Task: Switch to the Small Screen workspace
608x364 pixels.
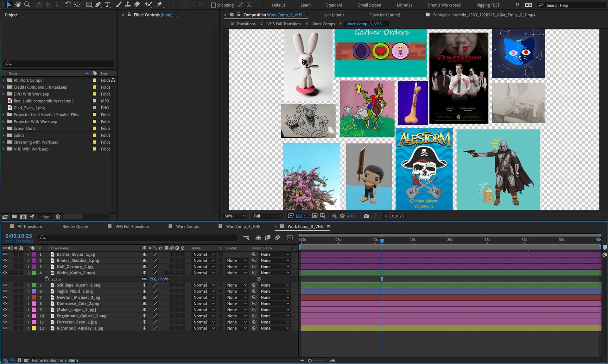Action: (370, 5)
